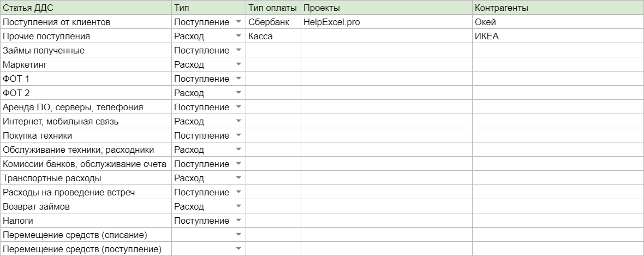Select the ИКЕА counterparty cell
The image size is (644, 256).
pos(558,36)
